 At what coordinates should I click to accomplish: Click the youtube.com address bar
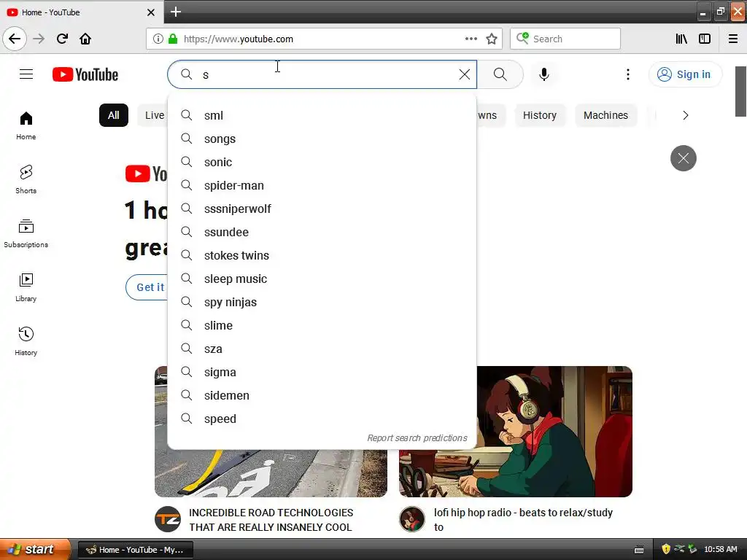[x=324, y=39]
